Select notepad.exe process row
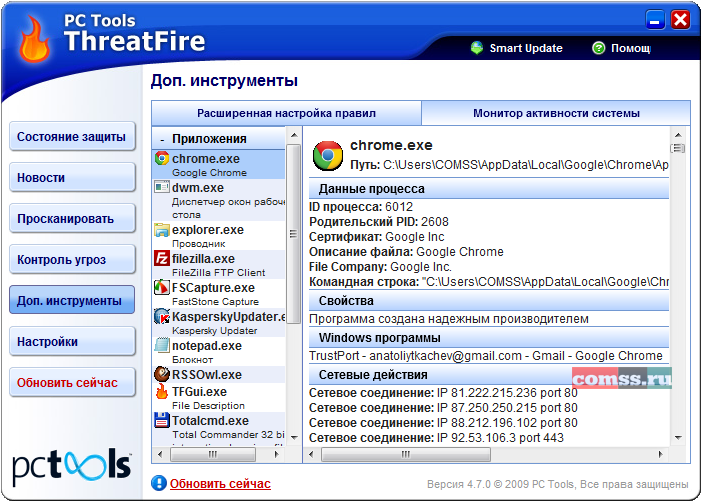 coord(219,352)
